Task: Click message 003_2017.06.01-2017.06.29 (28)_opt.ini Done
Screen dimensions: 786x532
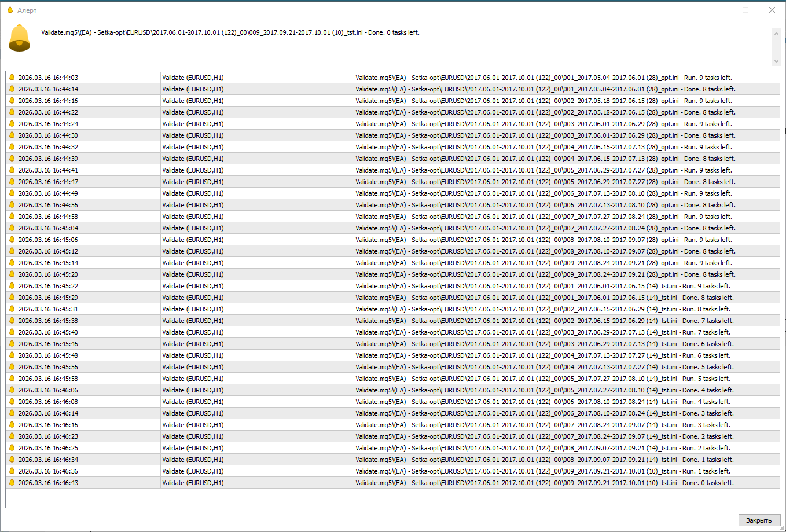Action: click(x=545, y=135)
